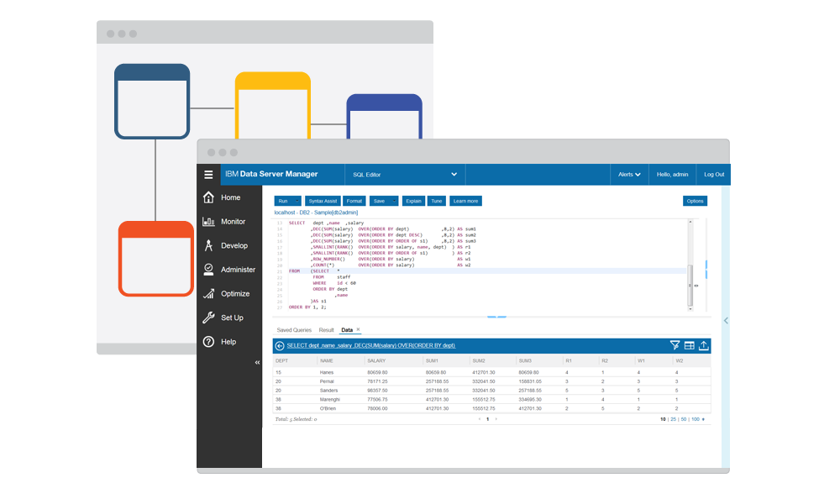Image resolution: width=840 pixels, height=504 pixels.
Task: Click the editor scrollbar up arrow
Action: click(690, 222)
